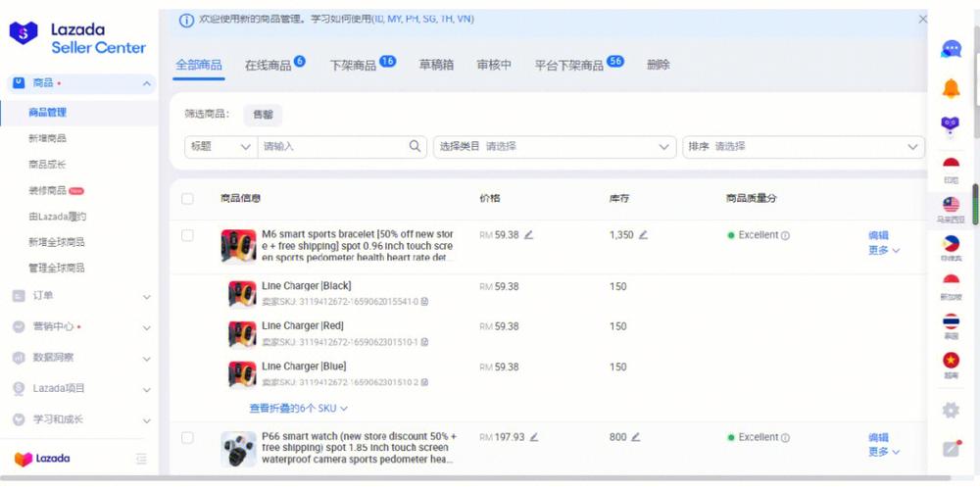Click the search magnifier icon
980x490 pixels.
pos(415,146)
